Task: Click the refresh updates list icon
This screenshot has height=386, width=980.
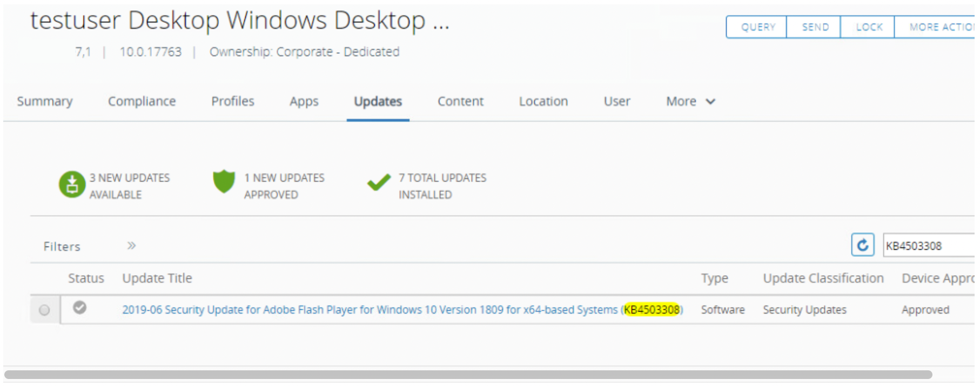Action: [862, 245]
